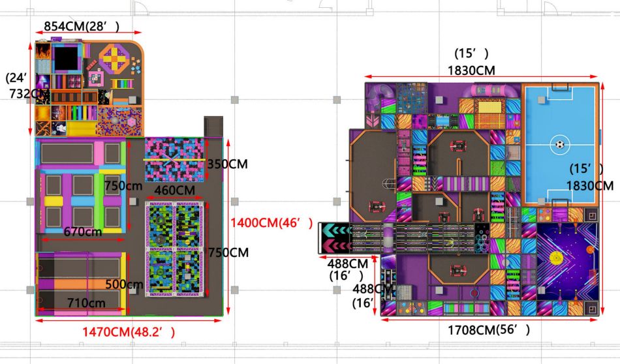Click the red 1470CM(48.2') label

[x=129, y=331]
